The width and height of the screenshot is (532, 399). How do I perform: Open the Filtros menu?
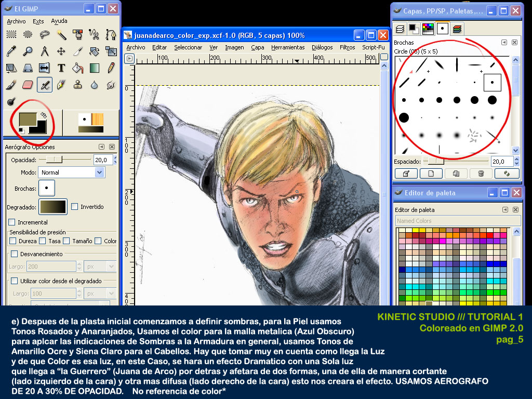tap(348, 47)
